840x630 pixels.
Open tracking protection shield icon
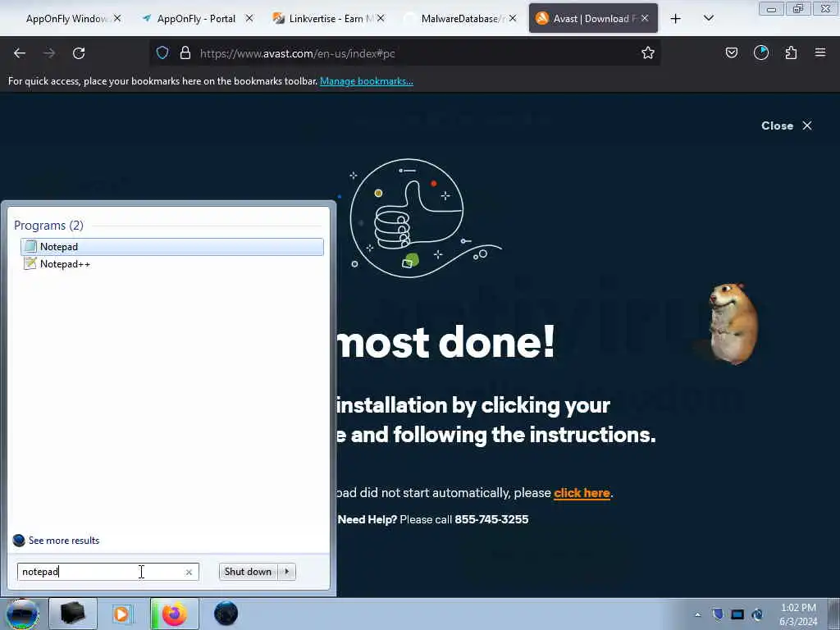[x=162, y=53]
